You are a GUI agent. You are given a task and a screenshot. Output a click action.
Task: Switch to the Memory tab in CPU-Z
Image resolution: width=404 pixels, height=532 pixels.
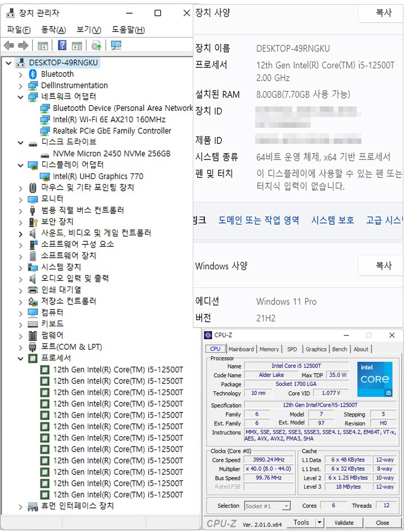[x=269, y=349]
